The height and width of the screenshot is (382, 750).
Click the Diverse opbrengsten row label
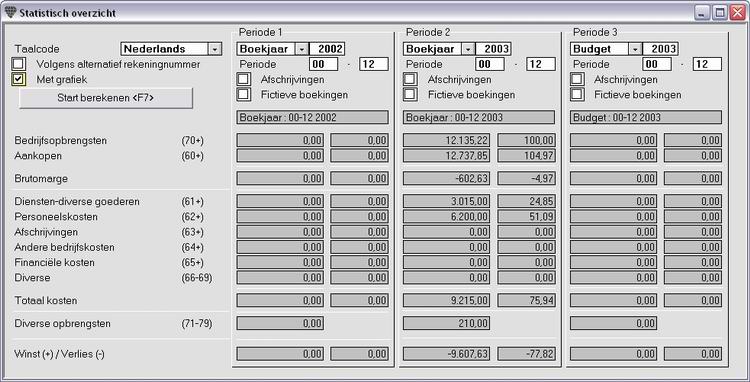[x=63, y=324]
